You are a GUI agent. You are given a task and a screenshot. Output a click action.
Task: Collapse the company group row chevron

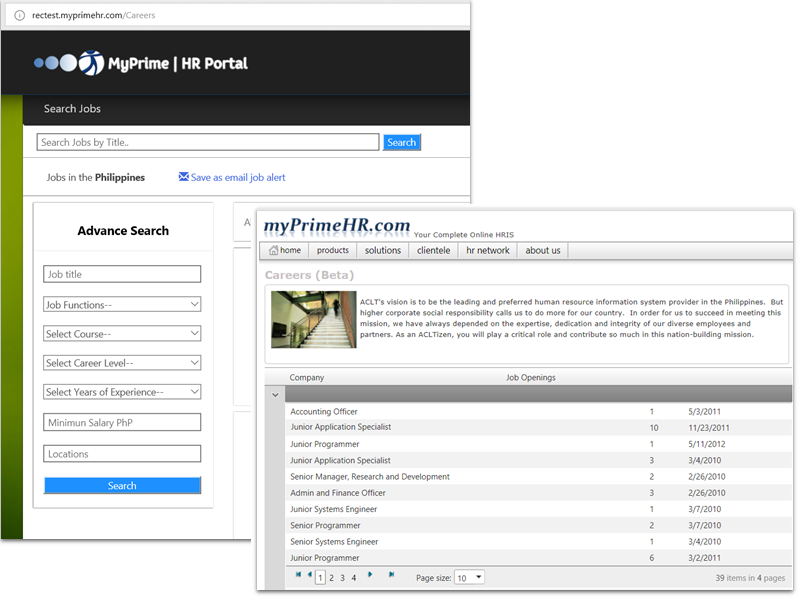pyautogui.click(x=275, y=395)
